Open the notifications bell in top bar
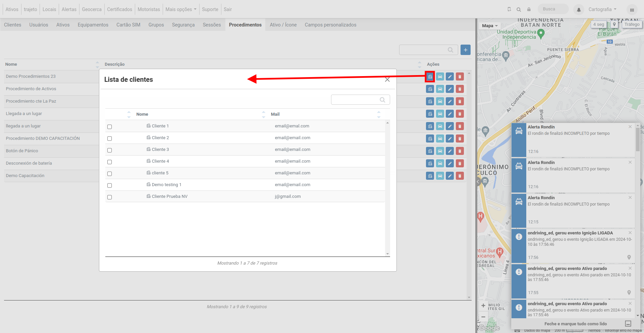Screen dimensions: 644x333 point(579,10)
